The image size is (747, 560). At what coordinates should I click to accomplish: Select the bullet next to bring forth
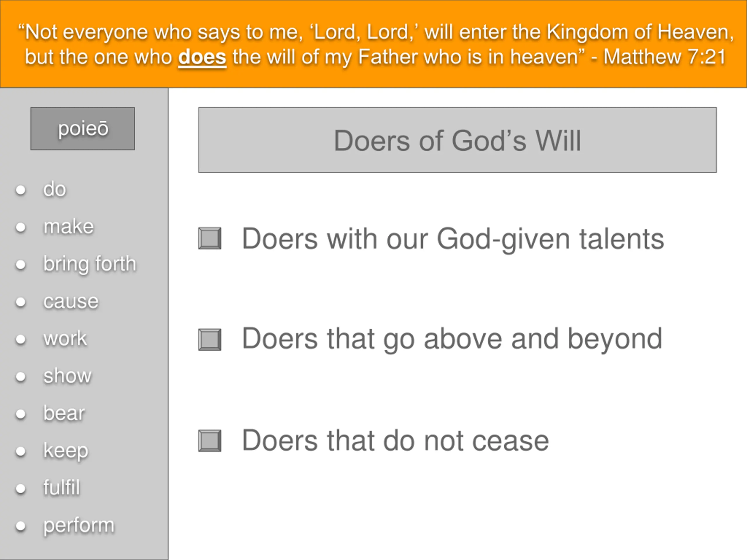pyautogui.click(x=21, y=265)
